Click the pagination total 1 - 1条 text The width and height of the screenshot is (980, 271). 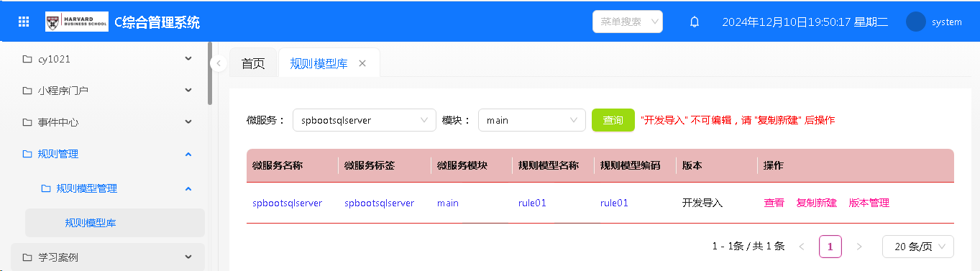pyautogui.click(x=748, y=247)
